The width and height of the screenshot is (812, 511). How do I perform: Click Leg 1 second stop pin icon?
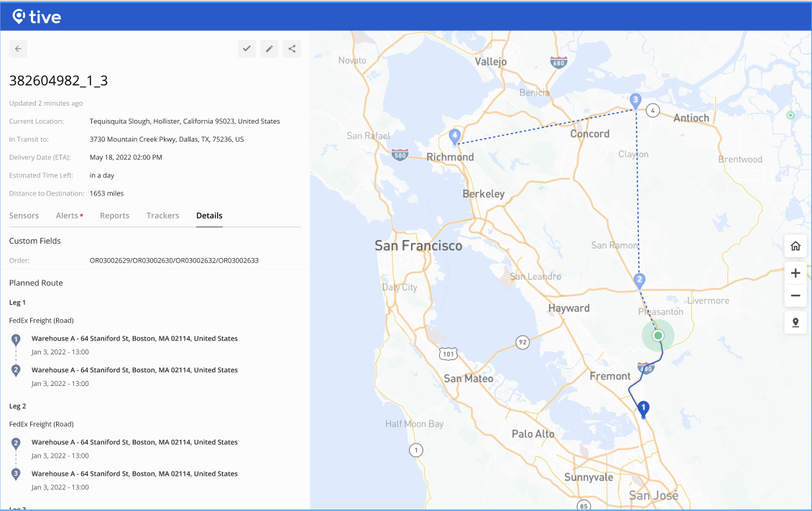click(x=16, y=370)
